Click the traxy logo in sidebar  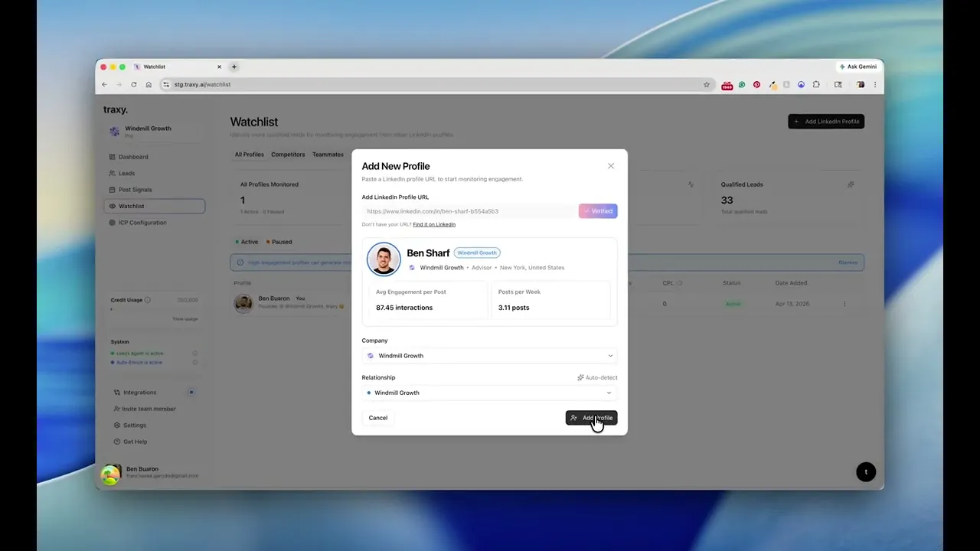(116, 109)
